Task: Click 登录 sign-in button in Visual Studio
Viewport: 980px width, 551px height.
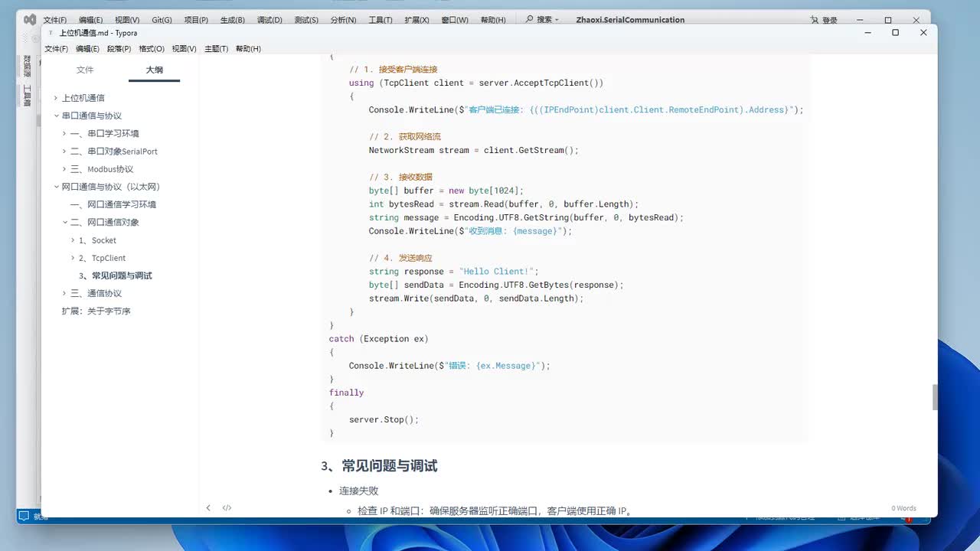Action: [830, 21]
